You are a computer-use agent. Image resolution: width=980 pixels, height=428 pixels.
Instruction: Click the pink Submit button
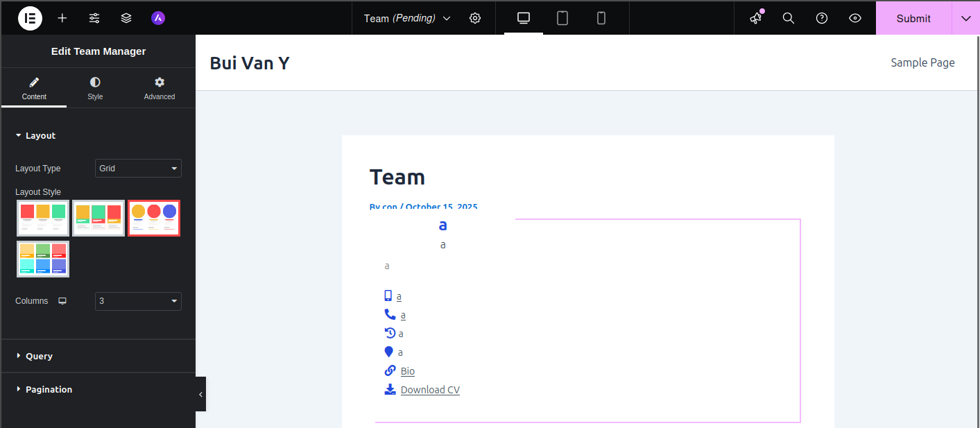coord(913,18)
